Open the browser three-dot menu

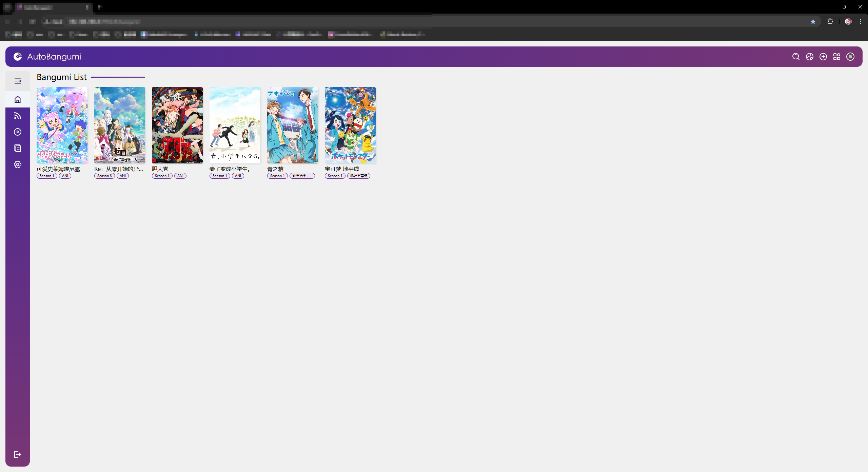click(861, 21)
